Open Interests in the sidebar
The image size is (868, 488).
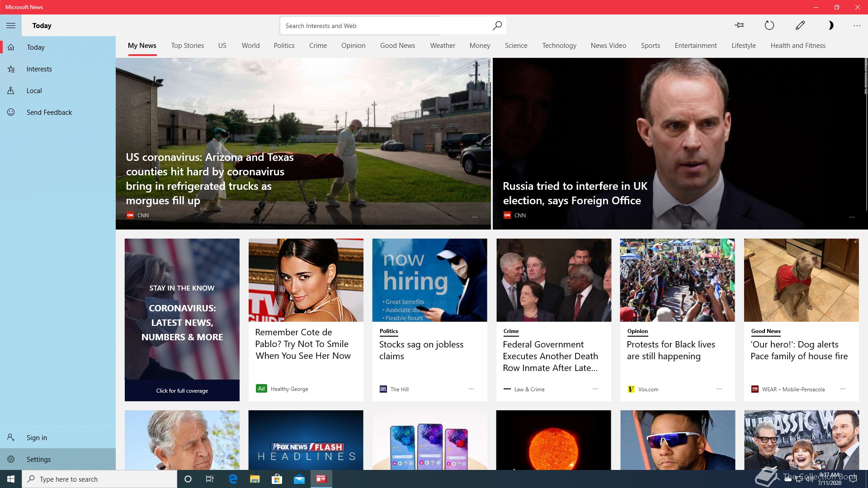tap(58, 69)
